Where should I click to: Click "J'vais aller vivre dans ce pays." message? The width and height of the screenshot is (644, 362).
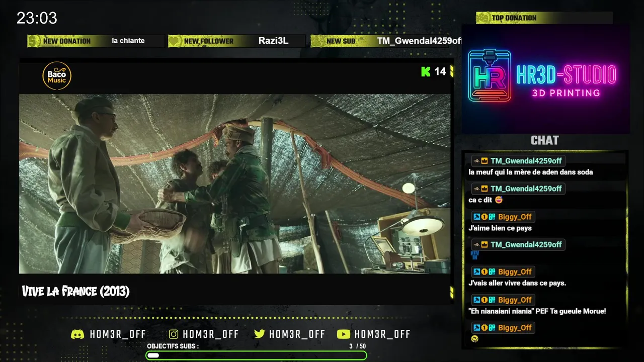[517, 283]
